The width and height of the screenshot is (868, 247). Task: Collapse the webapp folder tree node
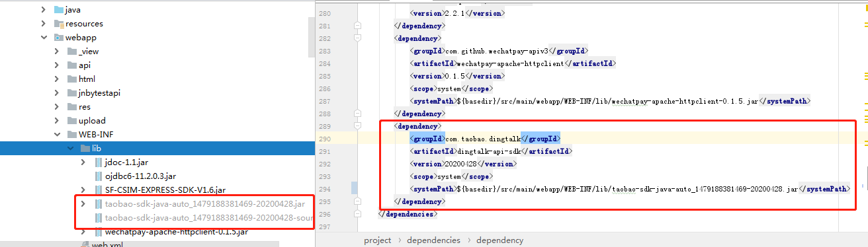44,38
